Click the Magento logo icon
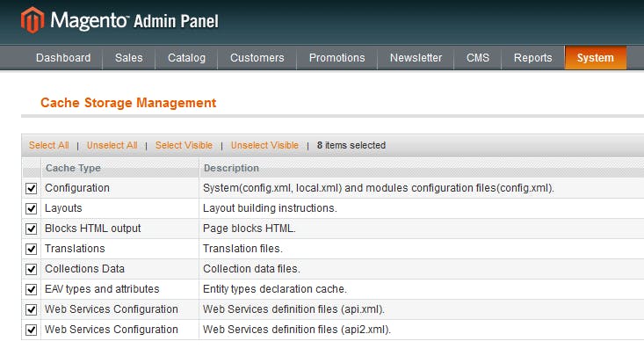This screenshot has width=644, height=363. (33, 19)
